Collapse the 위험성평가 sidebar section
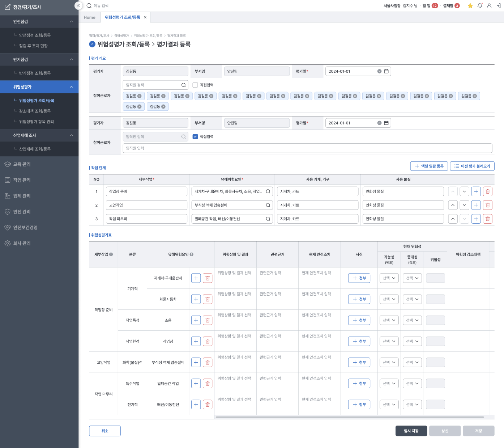Viewport: 504px width, 448px height. coord(71,87)
